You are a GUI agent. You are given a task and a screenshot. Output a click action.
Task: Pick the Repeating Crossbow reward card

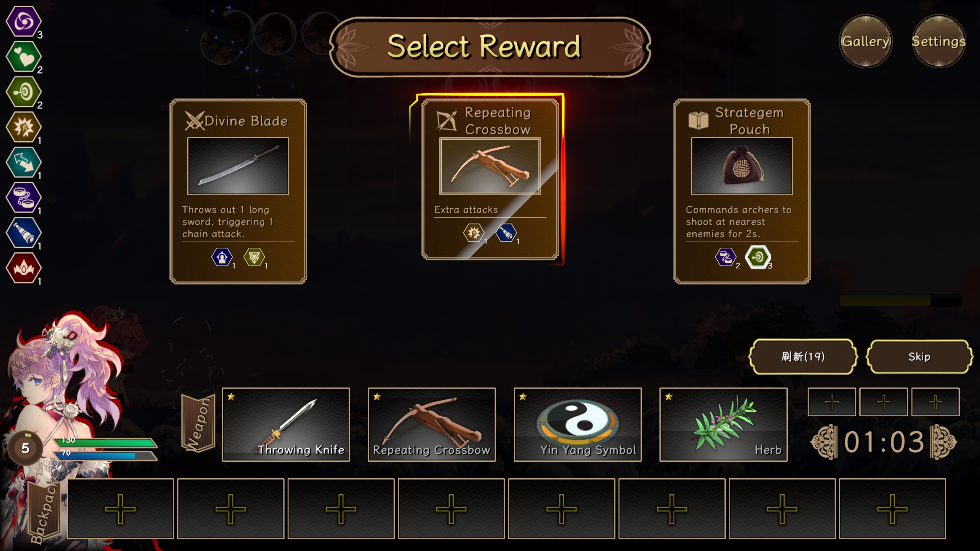(490, 179)
